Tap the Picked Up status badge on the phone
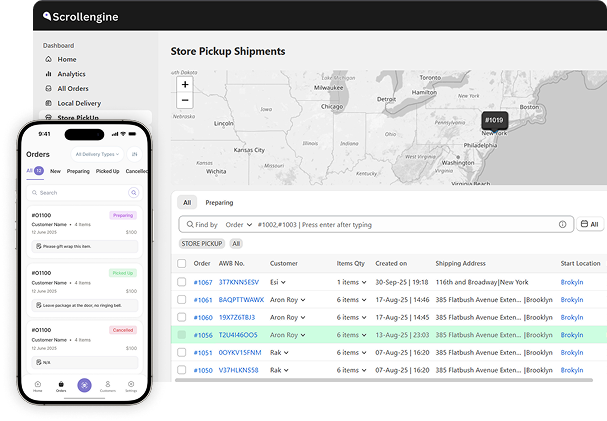This screenshot has width=607, height=421. pos(123,273)
